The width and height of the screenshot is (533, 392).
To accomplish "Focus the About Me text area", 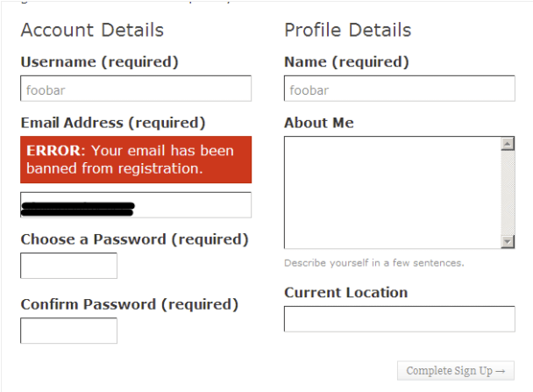I will (392, 192).
